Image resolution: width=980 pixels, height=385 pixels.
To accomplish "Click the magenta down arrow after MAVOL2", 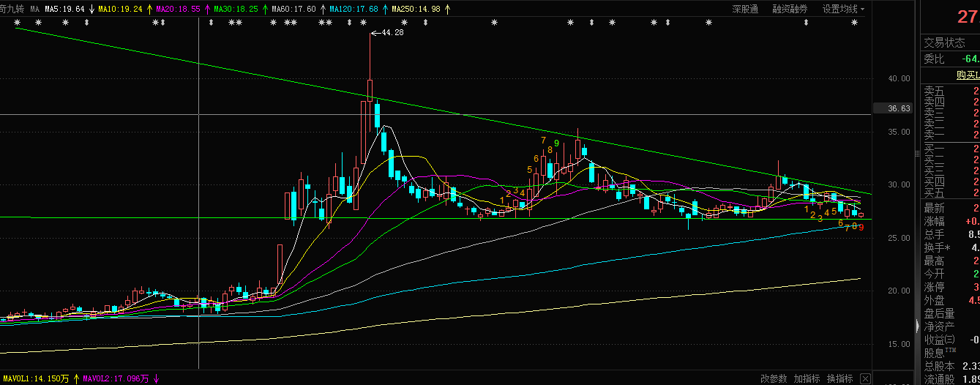I will click(156, 379).
